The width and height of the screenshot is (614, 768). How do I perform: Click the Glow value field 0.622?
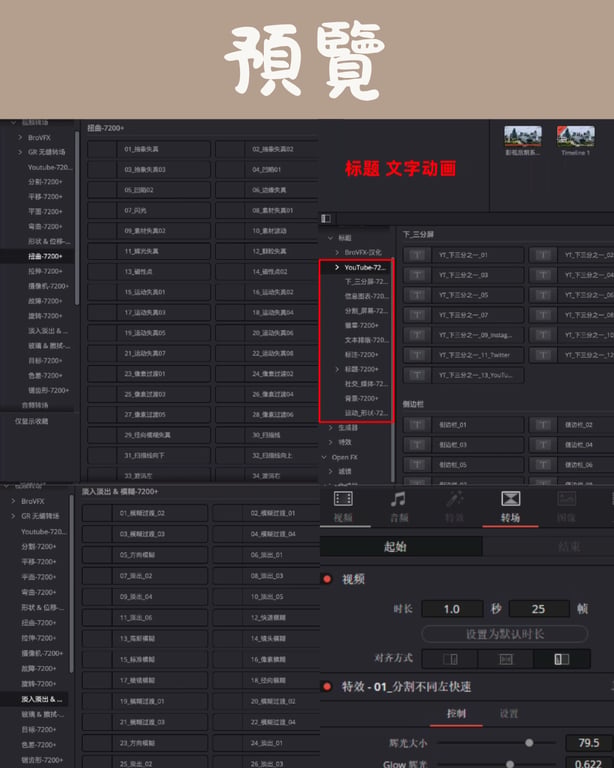pos(589,764)
